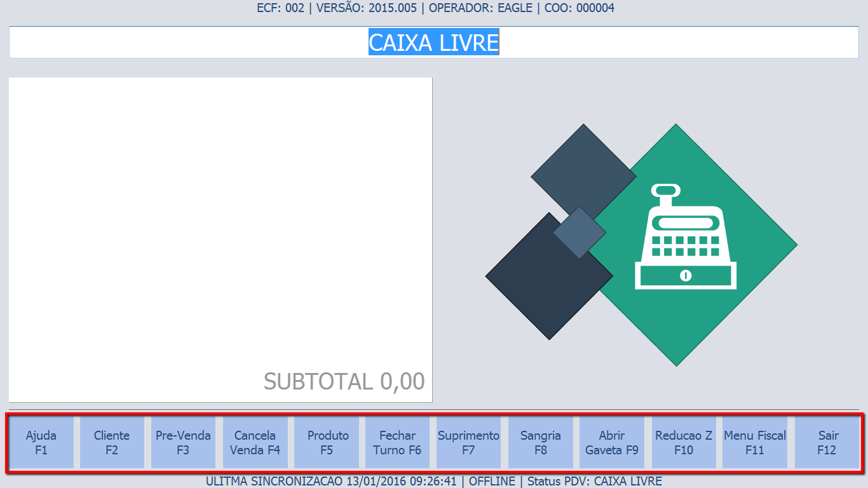Viewport: 868px width, 488px height.
Task: Click Cancela Venda F4
Action: (255, 443)
